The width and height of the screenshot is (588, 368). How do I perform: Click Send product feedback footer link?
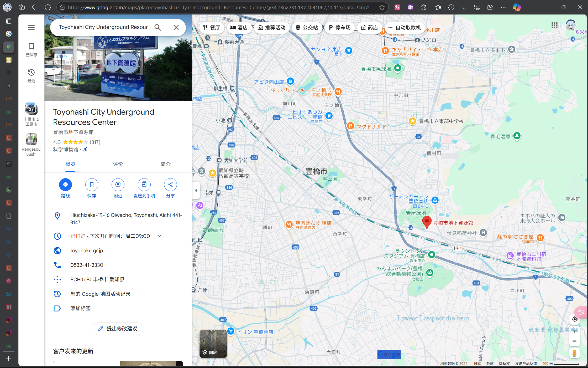click(526, 364)
